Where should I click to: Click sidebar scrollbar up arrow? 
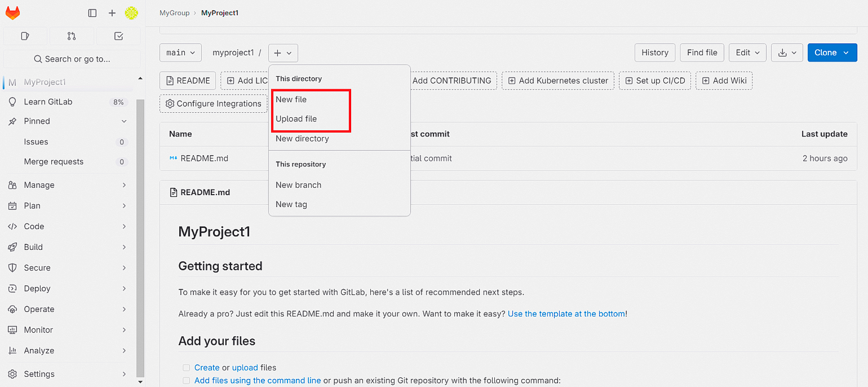click(x=140, y=78)
